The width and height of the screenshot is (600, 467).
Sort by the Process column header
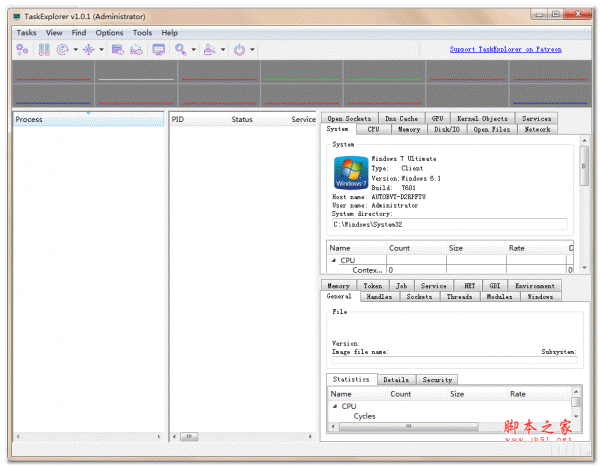pos(88,119)
